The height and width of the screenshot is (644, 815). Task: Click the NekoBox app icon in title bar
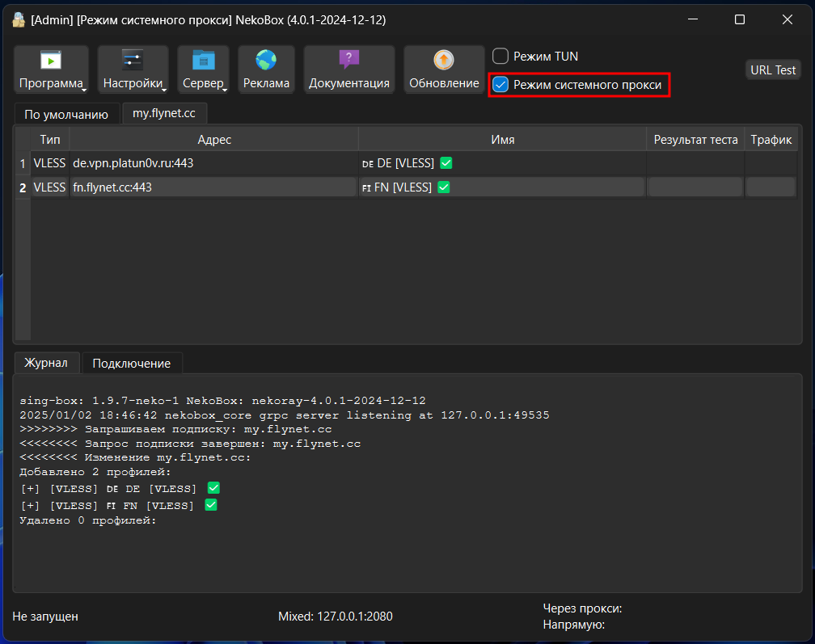(x=19, y=20)
